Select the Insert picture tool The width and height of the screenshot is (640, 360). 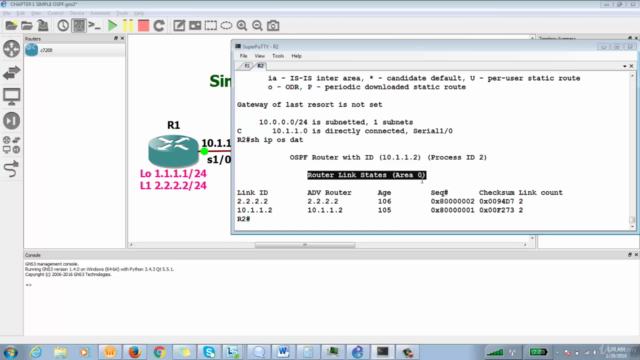click(195, 26)
